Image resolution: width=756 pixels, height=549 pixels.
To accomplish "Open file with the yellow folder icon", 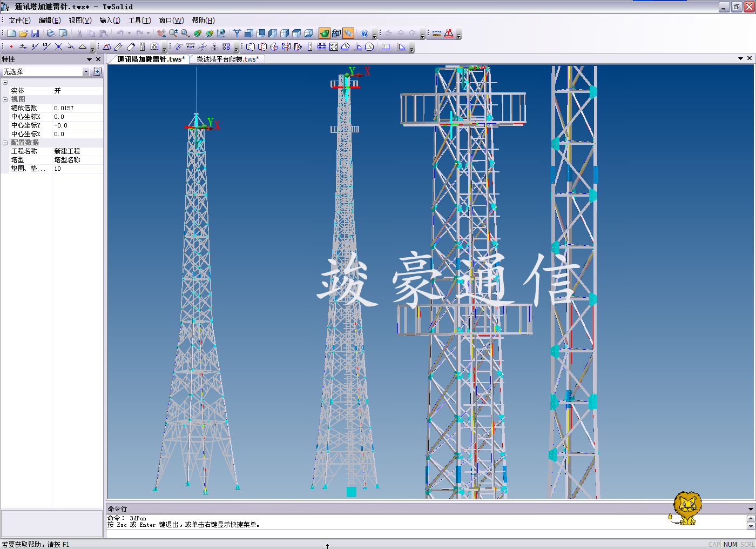I will point(23,34).
